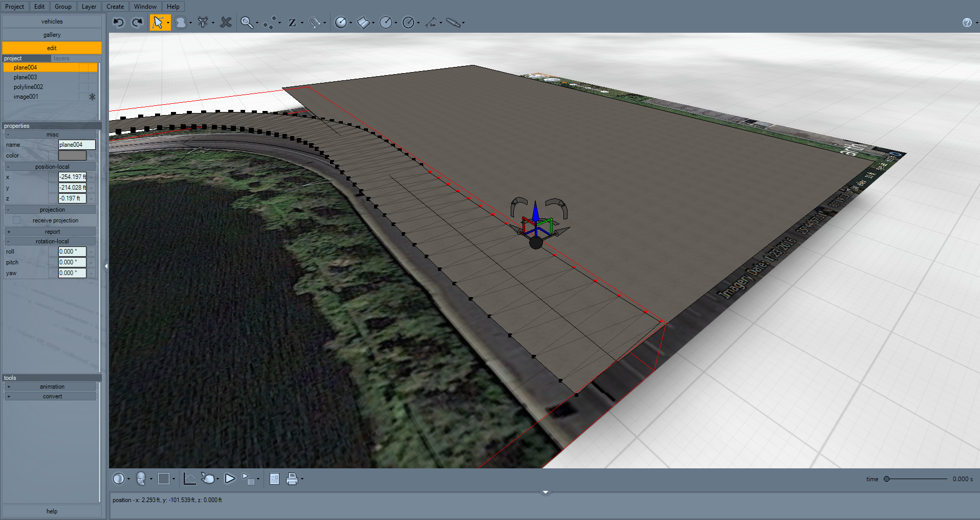Toggle first visibility box for image001
980x520 pixels.
pos(83,97)
